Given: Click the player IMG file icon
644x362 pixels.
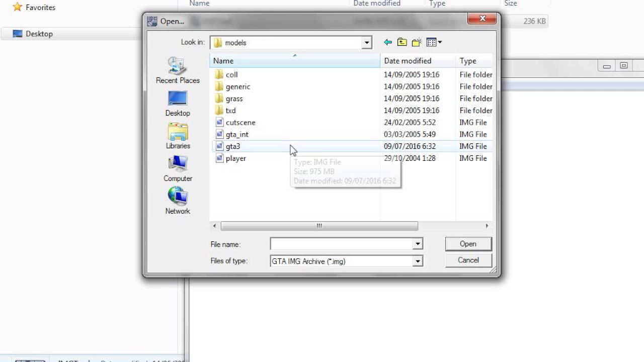Looking at the screenshot, I should coord(219,158).
